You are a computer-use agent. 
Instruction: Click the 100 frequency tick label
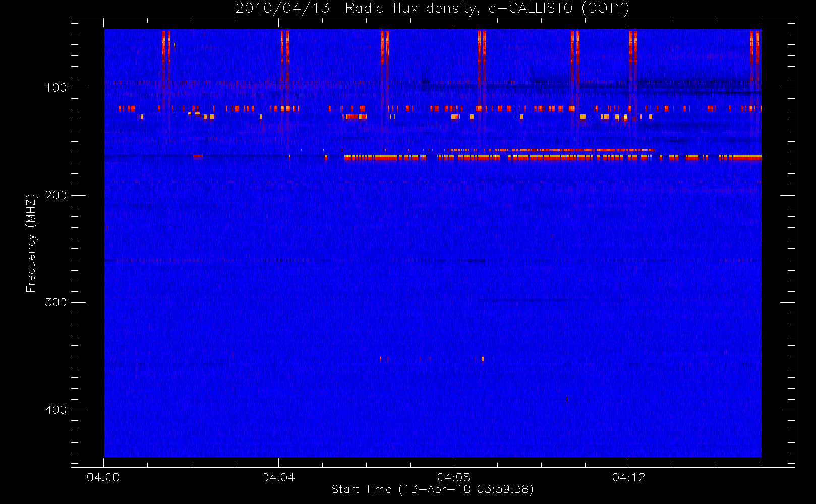(56, 88)
